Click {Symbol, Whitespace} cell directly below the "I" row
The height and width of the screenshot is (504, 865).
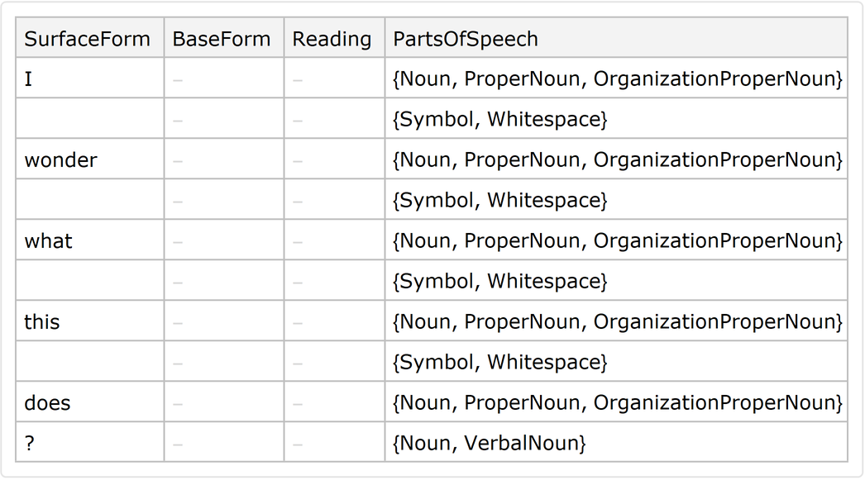click(500, 120)
